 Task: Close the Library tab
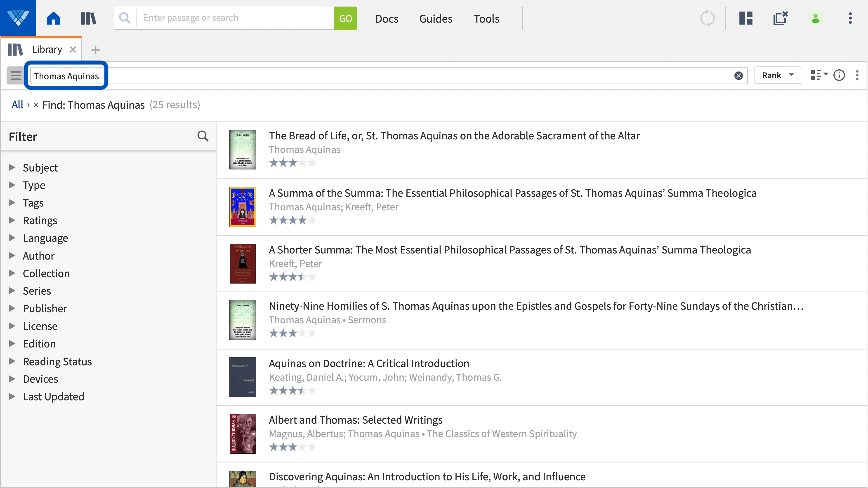(x=73, y=49)
